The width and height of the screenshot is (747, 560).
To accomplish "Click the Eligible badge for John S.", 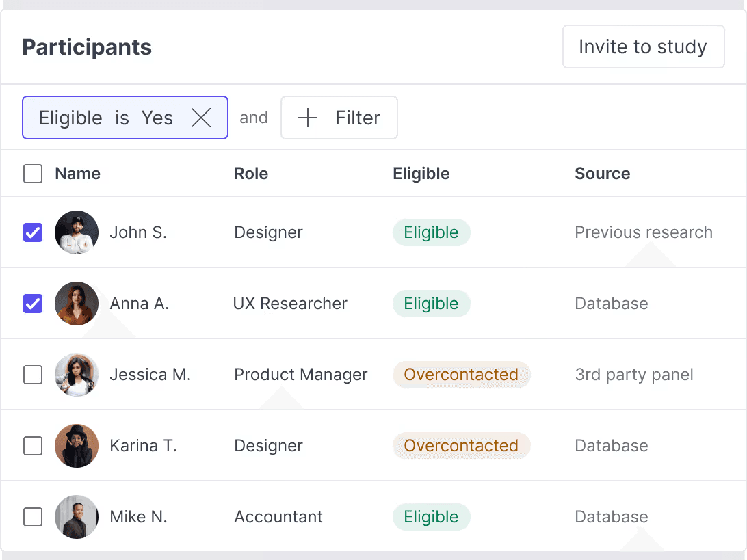I will [x=431, y=232].
